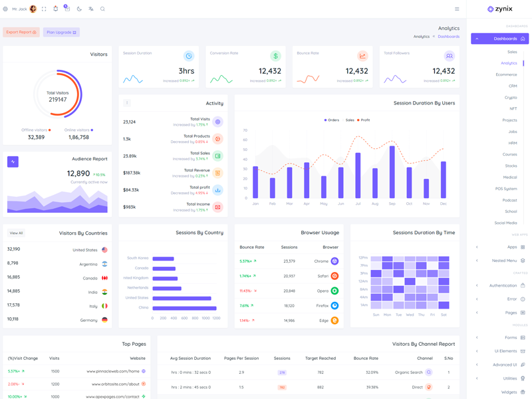Click the China bar in Sessions chart
Viewport: 532px width, 399px height.
pos(184,308)
